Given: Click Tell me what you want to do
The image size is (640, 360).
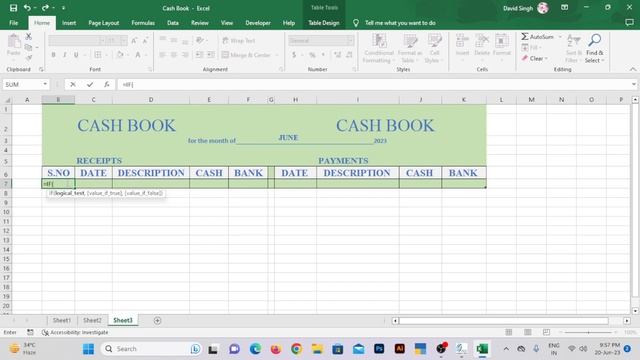Looking at the screenshot, I should tap(400, 23).
